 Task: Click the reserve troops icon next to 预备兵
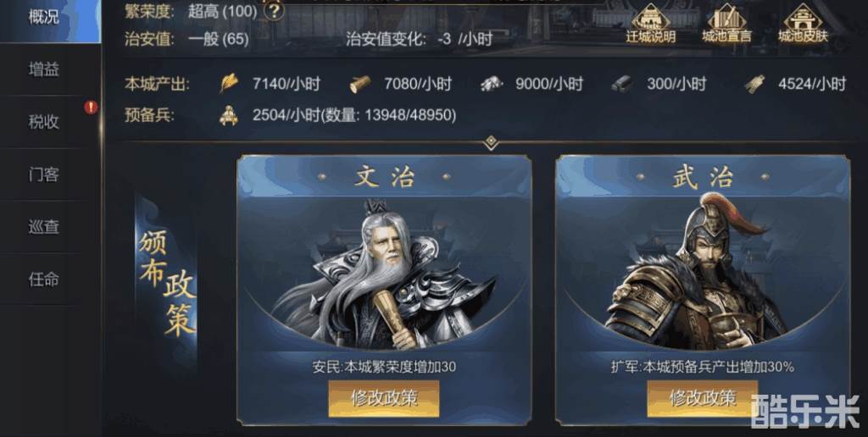pyautogui.click(x=228, y=116)
